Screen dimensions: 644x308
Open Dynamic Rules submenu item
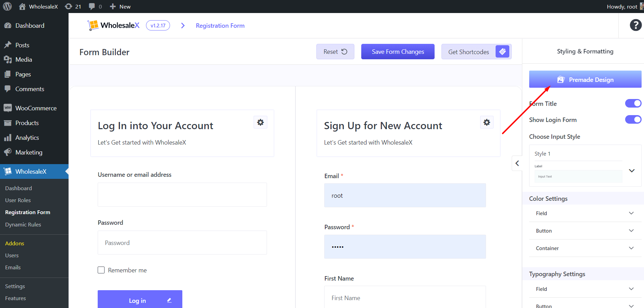[x=23, y=224]
